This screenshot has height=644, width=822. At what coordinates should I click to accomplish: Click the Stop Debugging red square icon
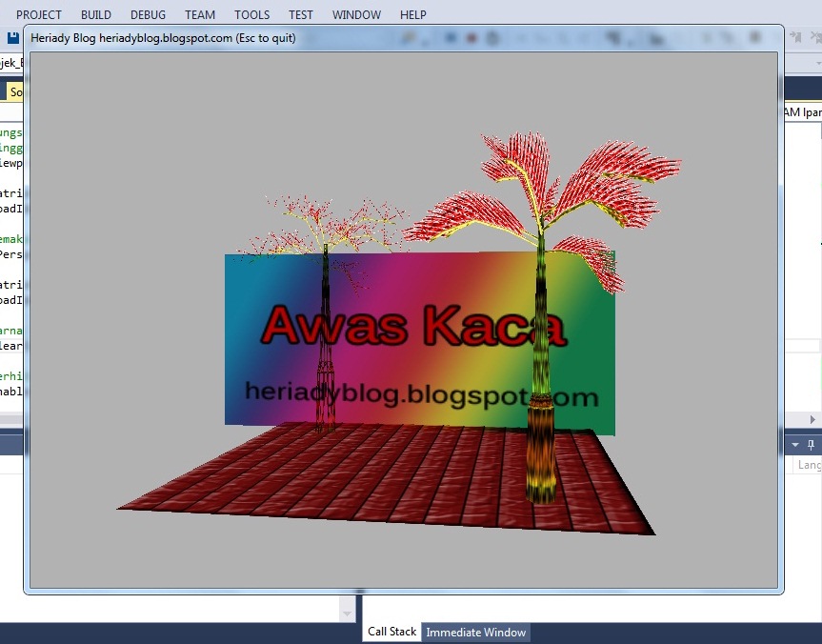471,36
